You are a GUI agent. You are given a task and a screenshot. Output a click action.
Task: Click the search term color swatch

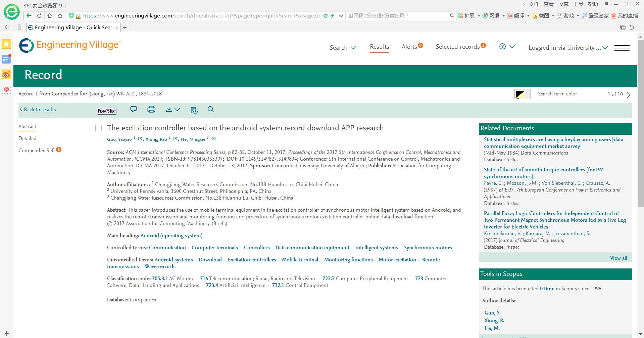pyautogui.click(x=522, y=94)
